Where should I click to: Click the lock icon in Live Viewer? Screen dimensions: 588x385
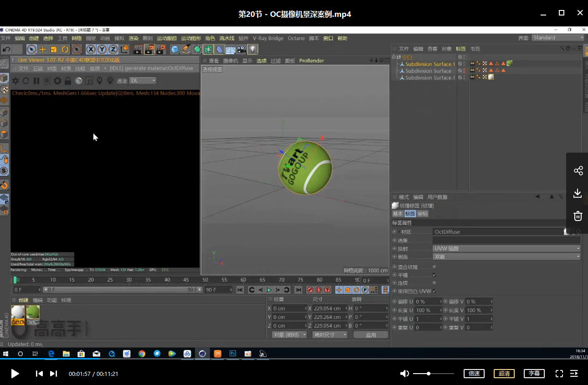point(67,81)
